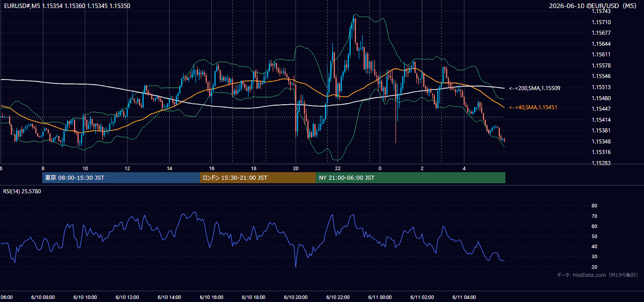Click price axis label 1.15611
Viewport: 644px width, 302px height.
(601, 54)
